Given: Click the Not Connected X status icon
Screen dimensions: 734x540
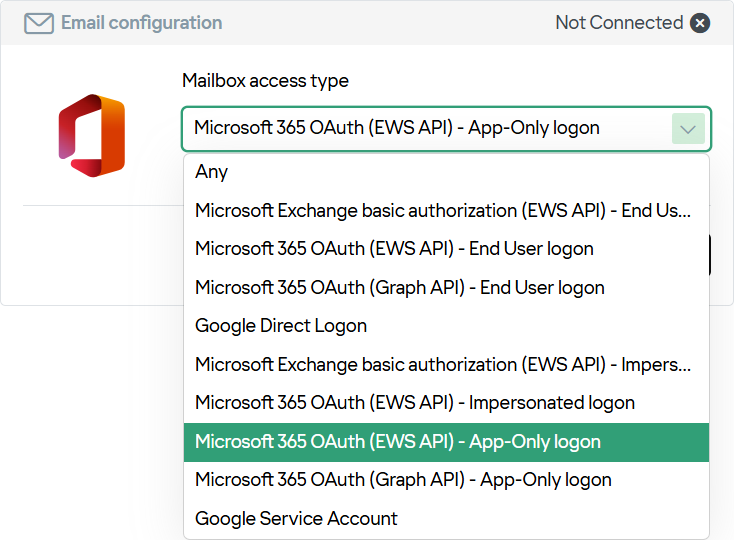Looking at the screenshot, I should tap(700, 23).
